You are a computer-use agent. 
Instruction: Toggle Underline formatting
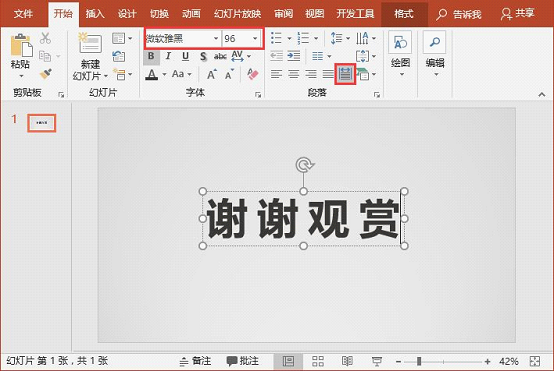pos(185,56)
